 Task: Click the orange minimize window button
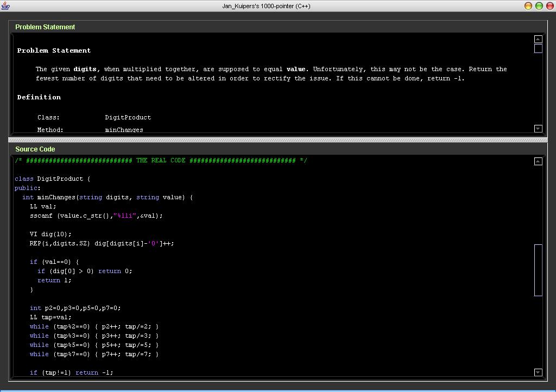click(528, 6)
